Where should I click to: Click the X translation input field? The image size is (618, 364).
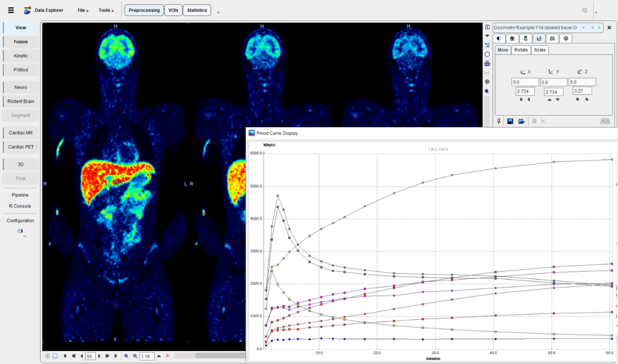[525, 82]
